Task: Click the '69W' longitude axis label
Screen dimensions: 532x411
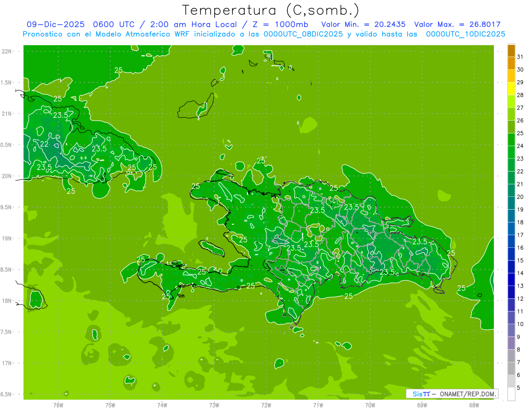Action: 422,405
